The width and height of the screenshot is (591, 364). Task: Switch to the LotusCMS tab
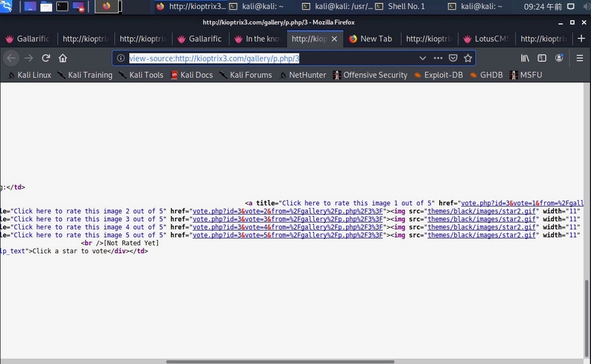(x=487, y=39)
